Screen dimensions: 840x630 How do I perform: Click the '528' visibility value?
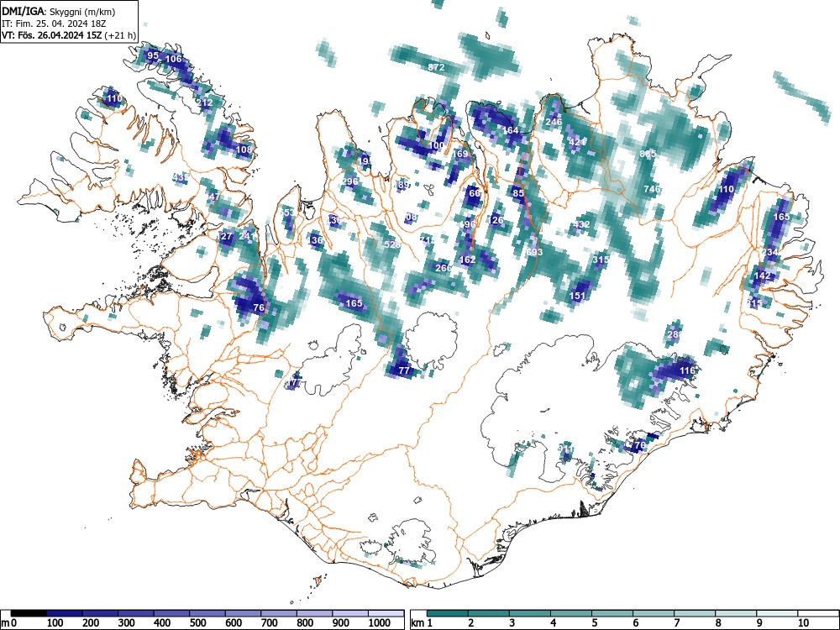(392, 244)
